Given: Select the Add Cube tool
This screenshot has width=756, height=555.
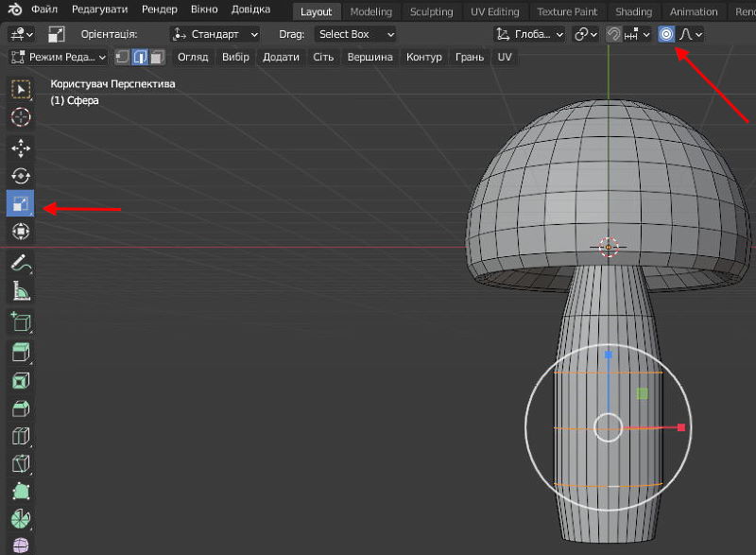Looking at the screenshot, I should [20, 321].
